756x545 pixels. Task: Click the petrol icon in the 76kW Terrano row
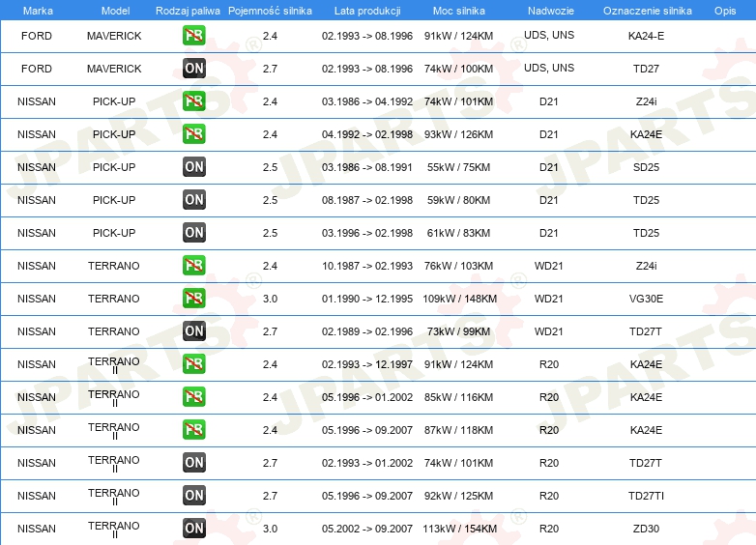(x=194, y=266)
